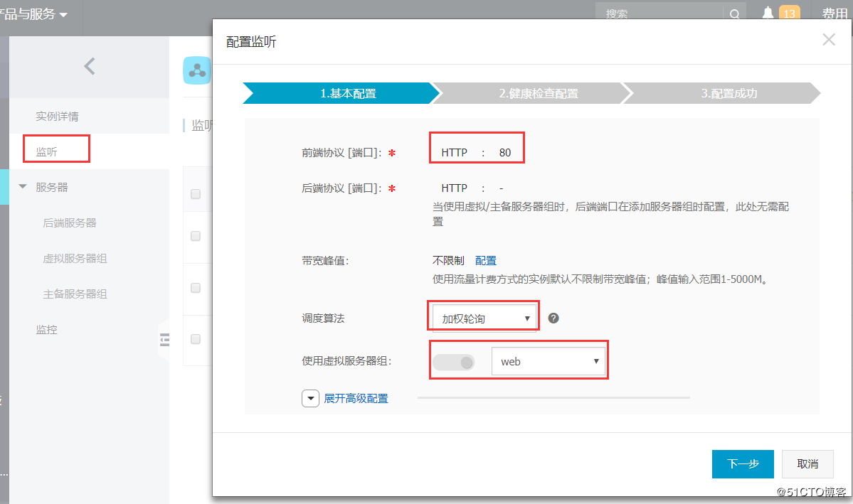Open the web virtual server group dropdown
853x504 pixels.
pyautogui.click(x=549, y=361)
